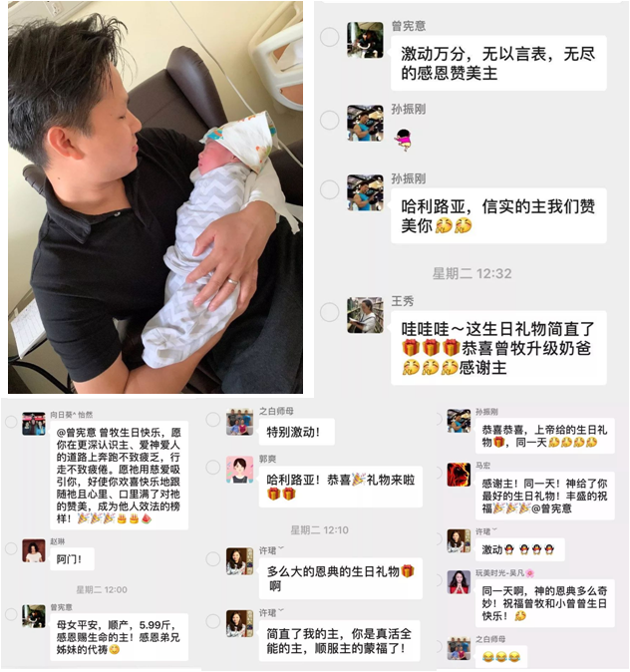Tap 玩美时光-吴凡's avatar in red dress
The height and width of the screenshot is (672, 630).
[x=459, y=582]
